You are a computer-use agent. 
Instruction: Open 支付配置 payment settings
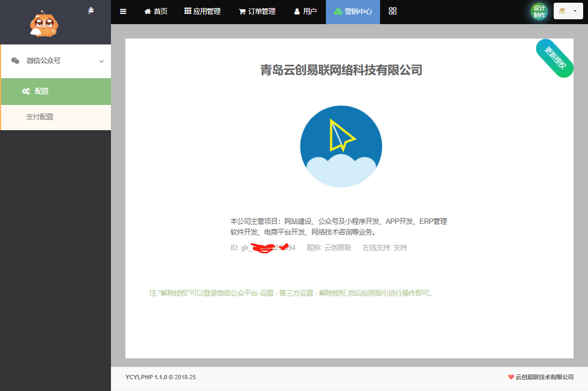point(40,117)
